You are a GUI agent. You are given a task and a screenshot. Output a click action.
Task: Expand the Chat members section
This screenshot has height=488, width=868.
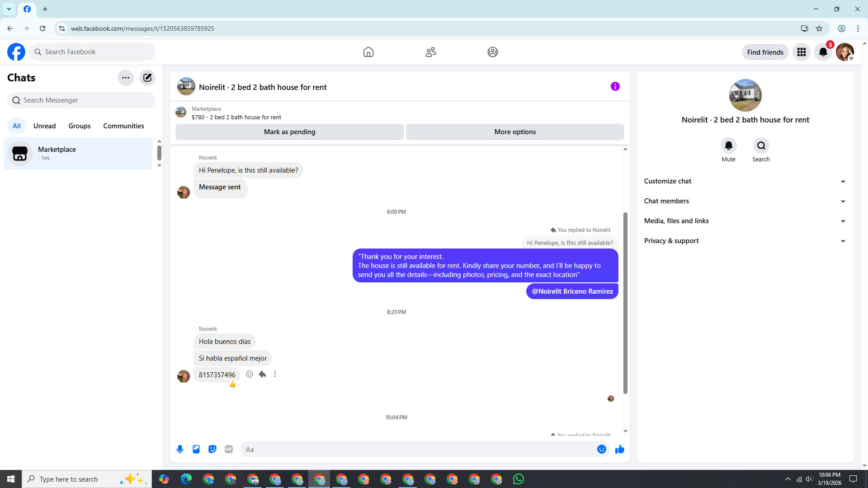point(745,201)
